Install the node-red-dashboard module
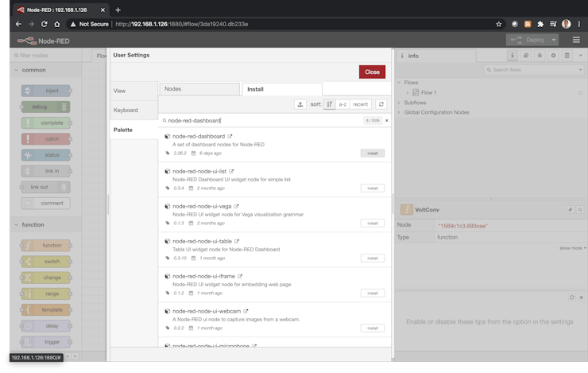Screen dimensions: 588x373 [x=372, y=153]
